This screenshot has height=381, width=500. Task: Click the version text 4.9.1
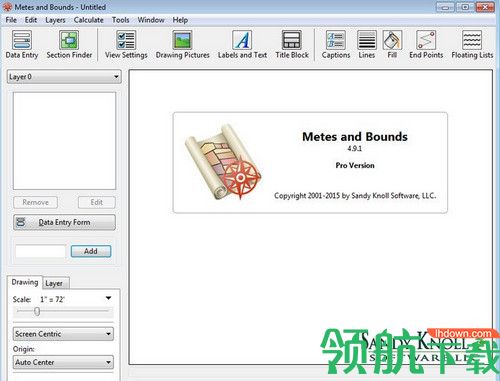coord(355,148)
